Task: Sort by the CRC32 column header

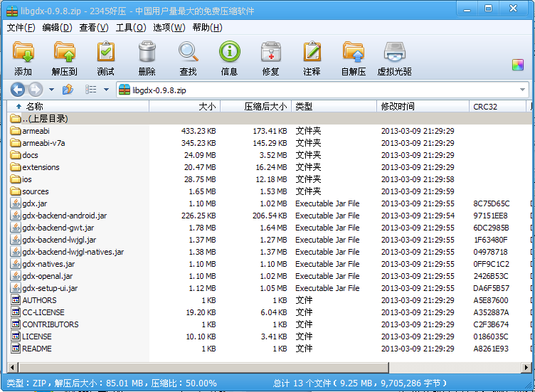Action: 497,107
